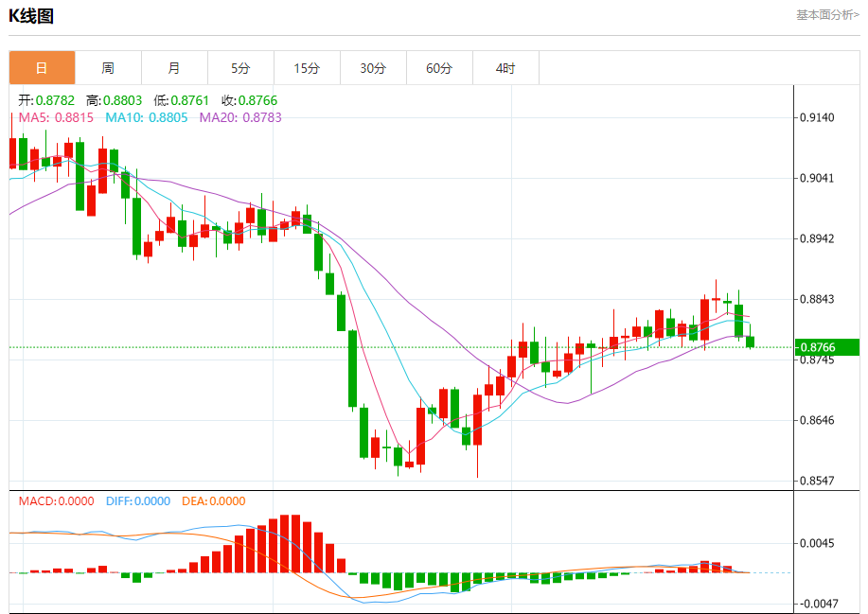Switch to the 周 weekly tab

[108, 68]
